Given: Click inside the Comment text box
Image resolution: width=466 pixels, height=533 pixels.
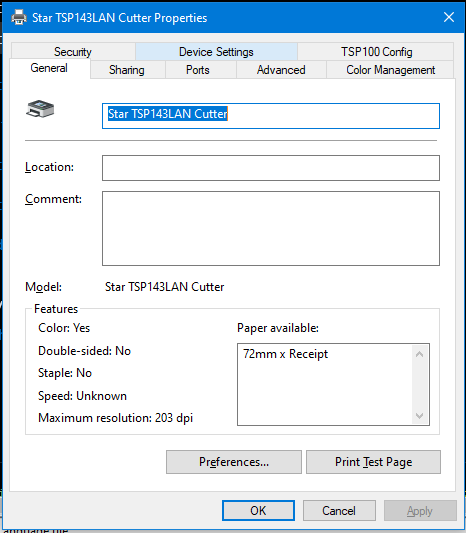Looking at the screenshot, I should pyautogui.click(x=271, y=228).
